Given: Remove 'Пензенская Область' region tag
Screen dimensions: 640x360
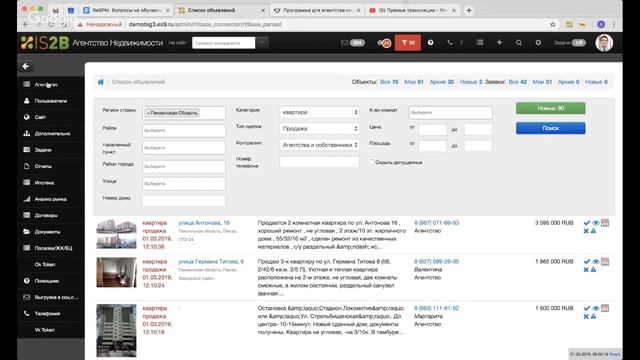Looking at the screenshot, I should coord(149,113).
